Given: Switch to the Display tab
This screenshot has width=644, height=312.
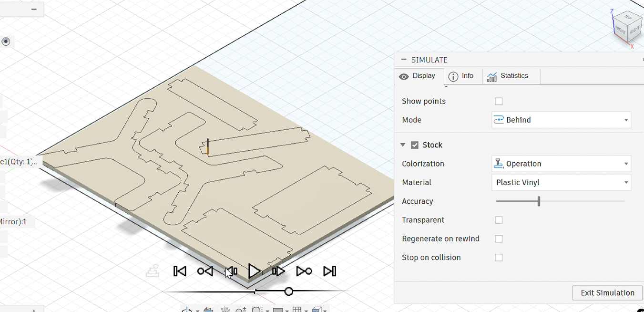Looking at the screenshot, I should click(x=419, y=76).
